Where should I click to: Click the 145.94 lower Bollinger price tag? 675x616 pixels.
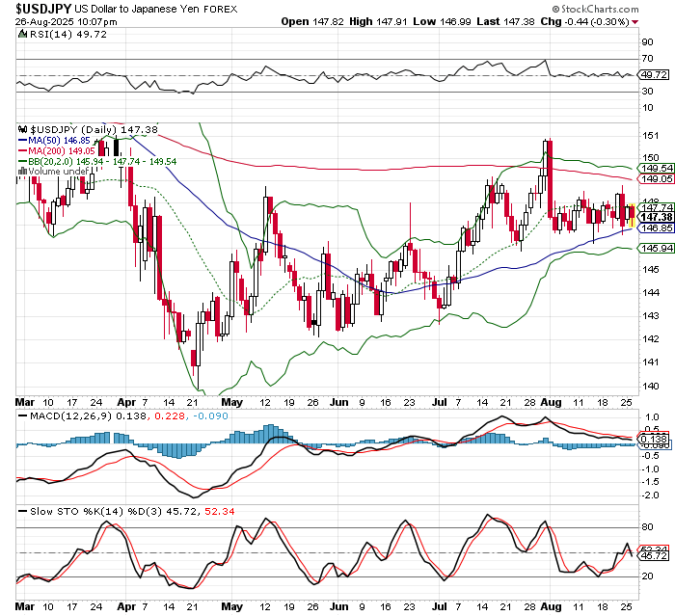coord(656,249)
